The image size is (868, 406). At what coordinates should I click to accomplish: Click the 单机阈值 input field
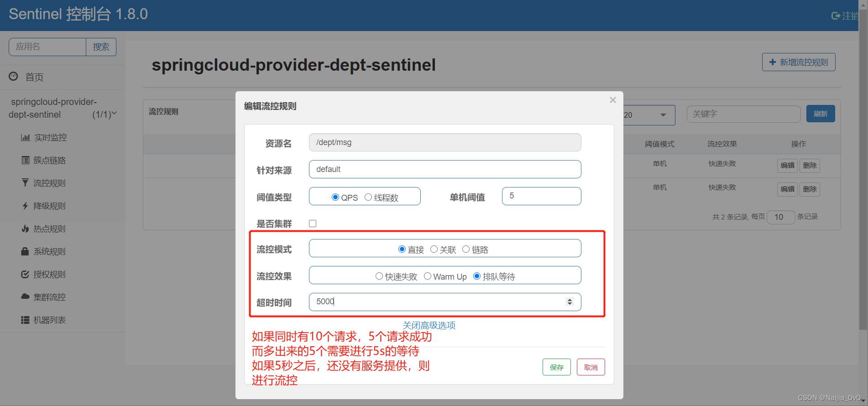click(542, 196)
